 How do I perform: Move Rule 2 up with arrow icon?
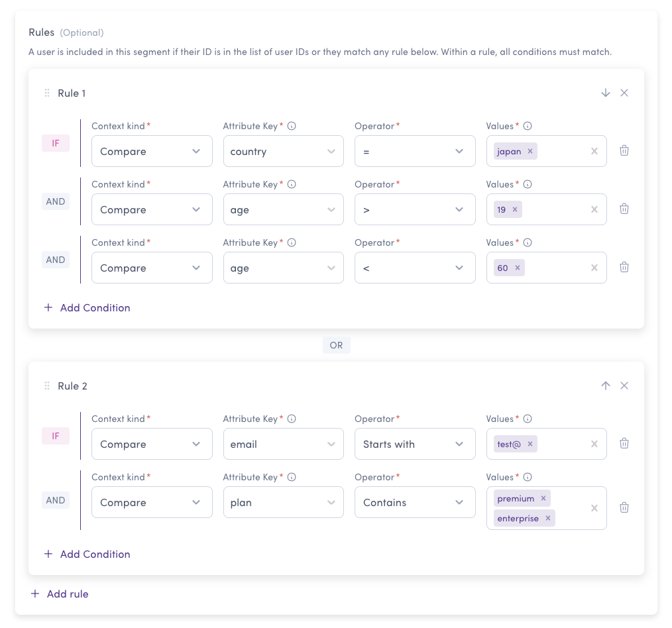(605, 386)
